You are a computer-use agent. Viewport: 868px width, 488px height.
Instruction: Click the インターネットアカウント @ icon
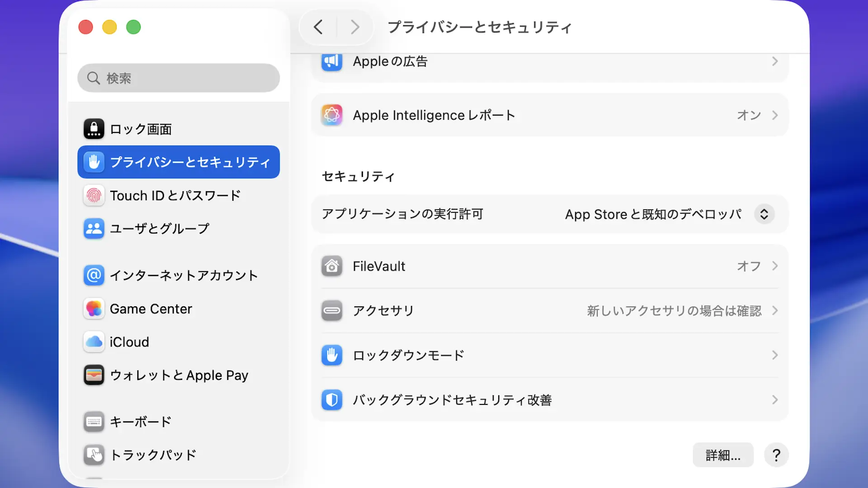[x=94, y=275]
